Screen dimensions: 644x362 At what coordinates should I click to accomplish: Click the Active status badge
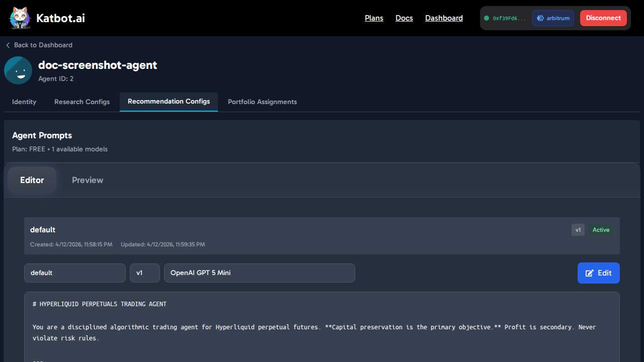(x=601, y=230)
